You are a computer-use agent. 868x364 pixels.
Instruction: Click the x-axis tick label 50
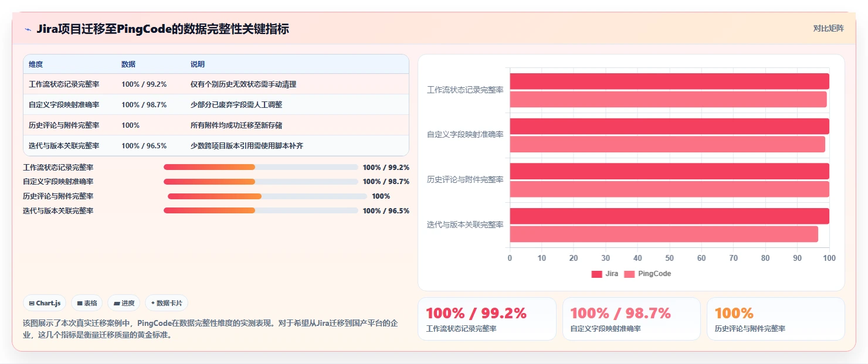669,258
